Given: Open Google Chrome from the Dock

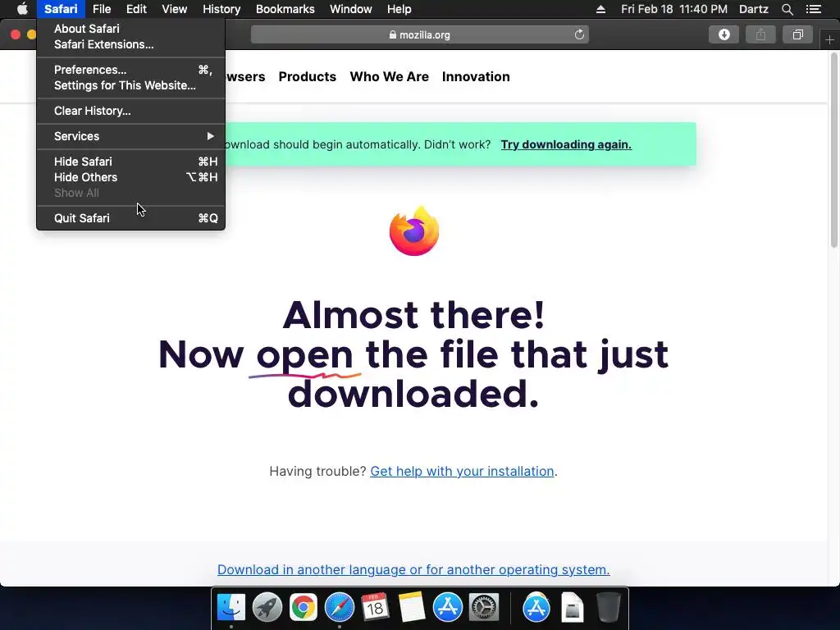Looking at the screenshot, I should click(304, 608).
